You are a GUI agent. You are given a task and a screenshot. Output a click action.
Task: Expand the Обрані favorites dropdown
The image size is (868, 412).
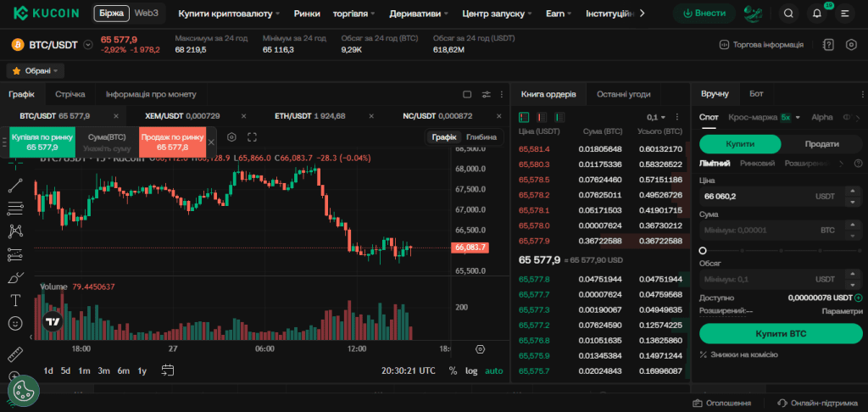[x=36, y=71]
